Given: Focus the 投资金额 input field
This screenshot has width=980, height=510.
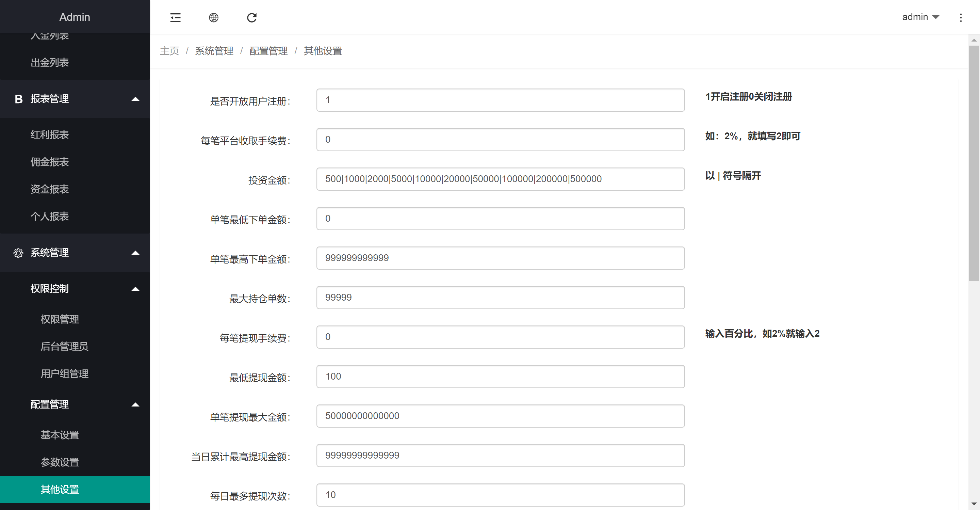Looking at the screenshot, I should click(x=500, y=179).
